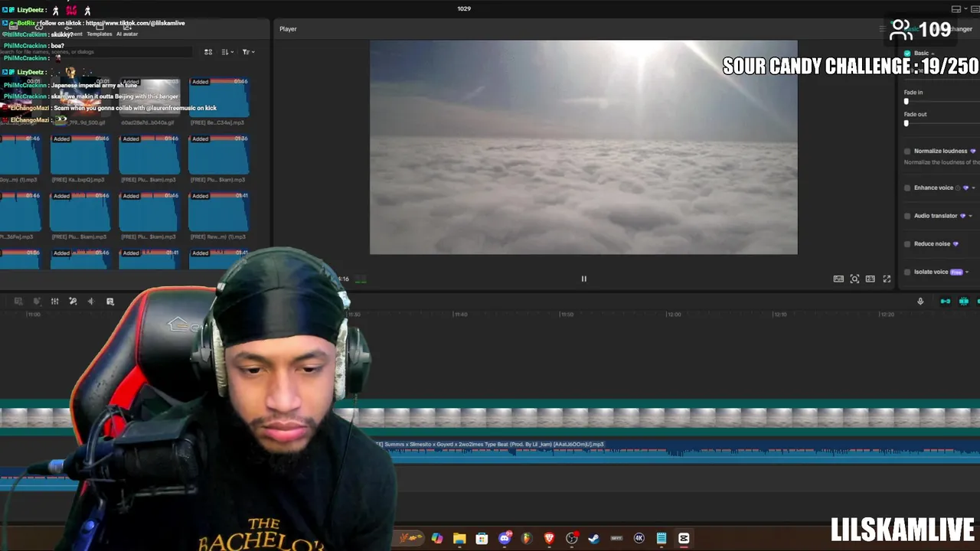Open the media filter dropdown
This screenshot has height=551, width=980.
pyautogui.click(x=248, y=52)
